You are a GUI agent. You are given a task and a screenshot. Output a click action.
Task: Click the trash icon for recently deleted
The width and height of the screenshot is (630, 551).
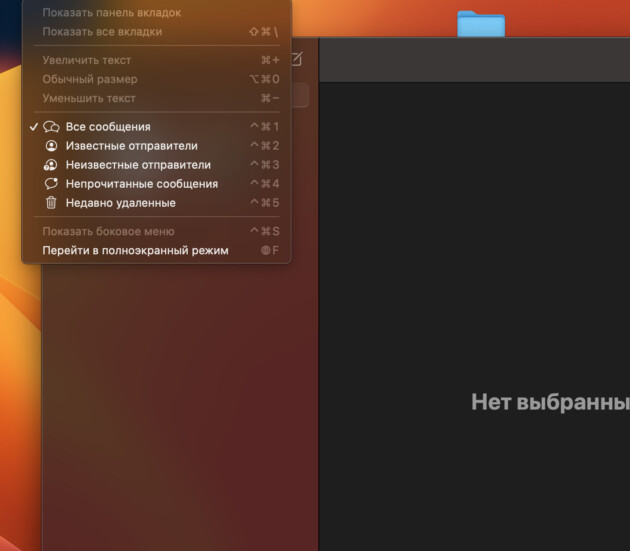pyautogui.click(x=51, y=203)
